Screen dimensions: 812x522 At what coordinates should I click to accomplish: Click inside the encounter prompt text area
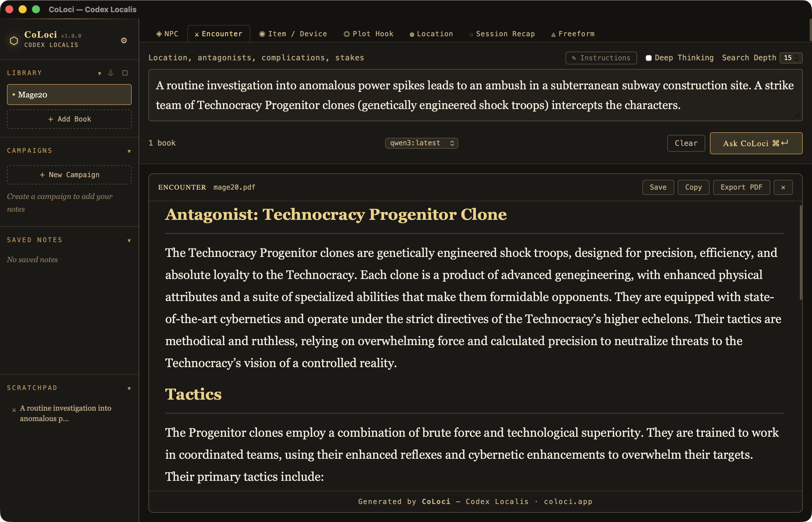(475, 95)
